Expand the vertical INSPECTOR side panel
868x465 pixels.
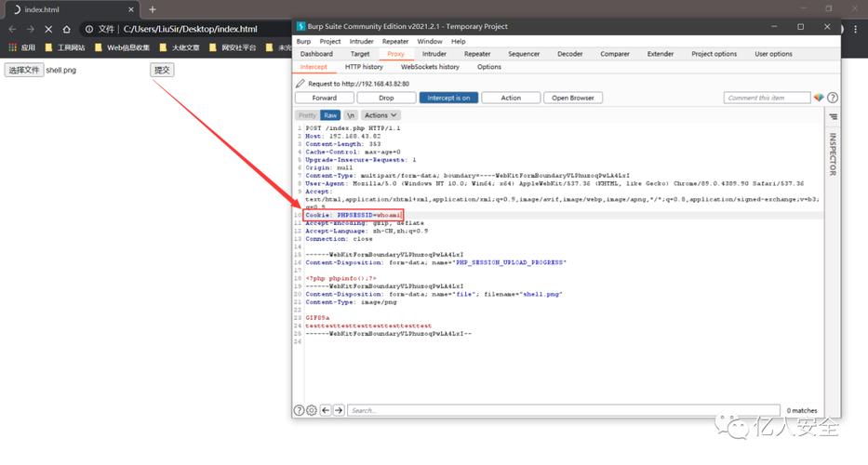pyautogui.click(x=833, y=153)
